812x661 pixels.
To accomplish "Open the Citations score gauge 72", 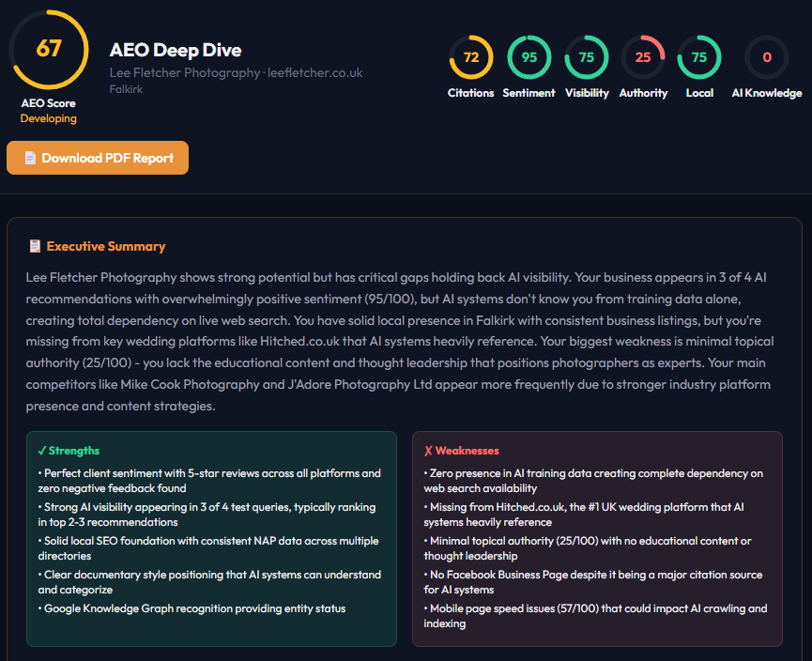I will click(x=470, y=57).
